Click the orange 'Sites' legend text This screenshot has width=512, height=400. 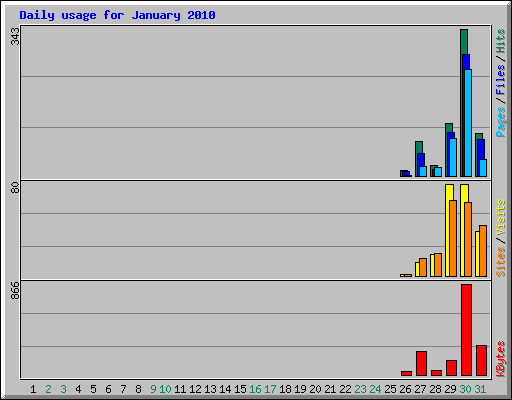(x=500, y=262)
